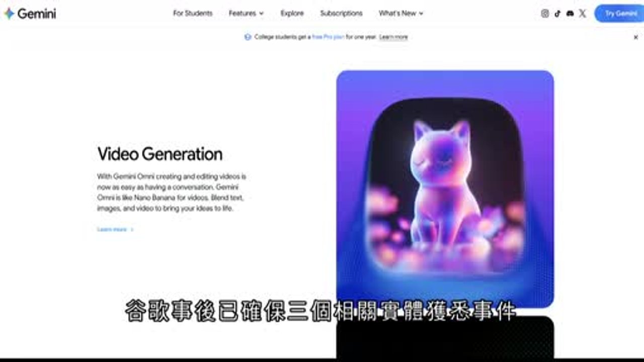The height and width of the screenshot is (362, 644).
Task: Click the Video Generation heading
Action: click(160, 154)
